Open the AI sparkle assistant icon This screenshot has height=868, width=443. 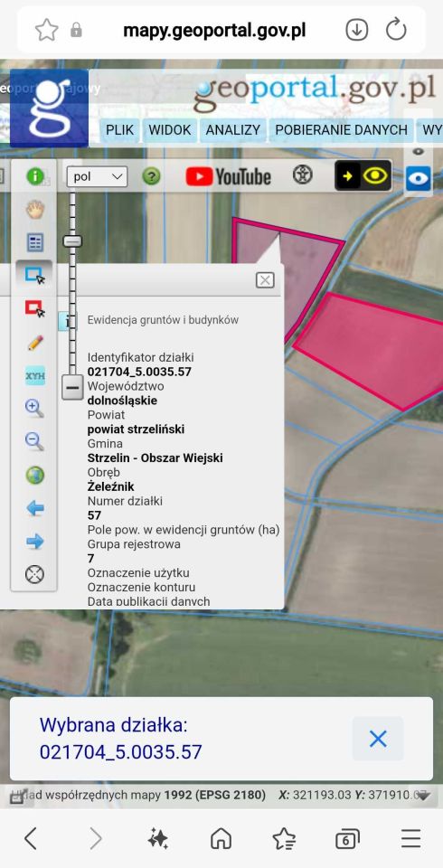click(x=158, y=839)
